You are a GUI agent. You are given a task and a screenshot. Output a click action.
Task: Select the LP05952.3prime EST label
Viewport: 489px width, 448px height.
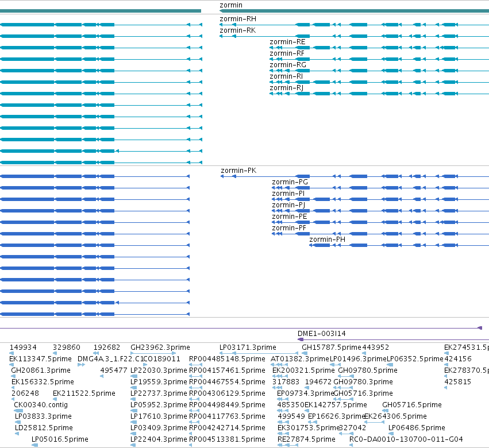coord(159,405)
